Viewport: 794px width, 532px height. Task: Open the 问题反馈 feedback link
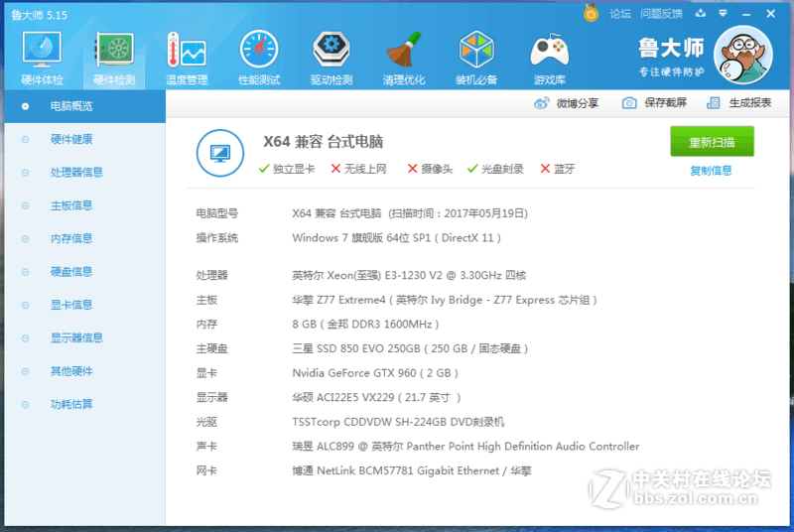[661, 14]
